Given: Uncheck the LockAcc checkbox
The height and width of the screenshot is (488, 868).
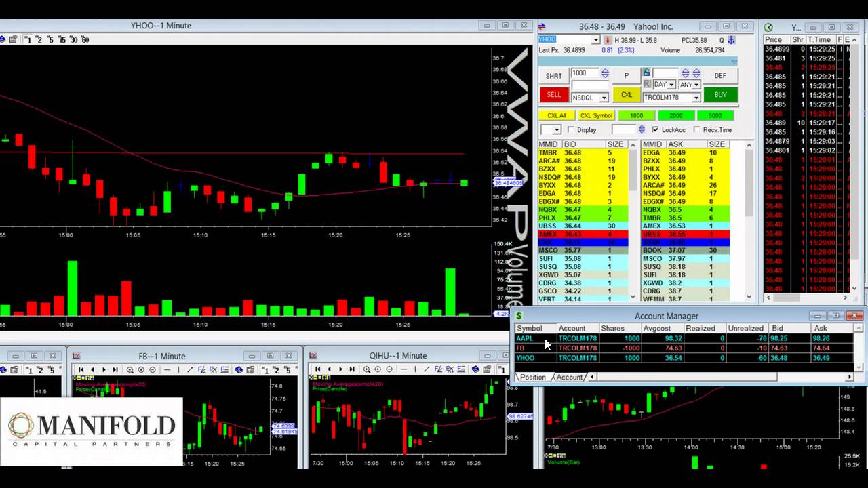Looking at the screenshot, I should (655, 129).
